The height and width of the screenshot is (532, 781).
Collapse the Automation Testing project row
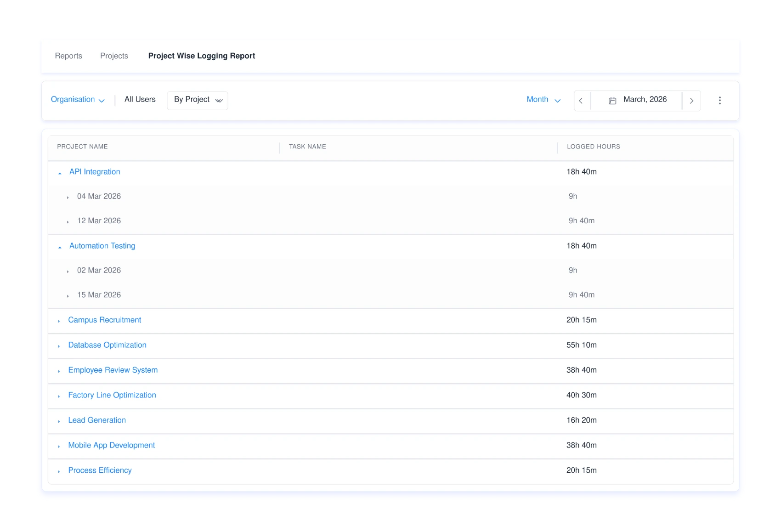click(59, 246)
